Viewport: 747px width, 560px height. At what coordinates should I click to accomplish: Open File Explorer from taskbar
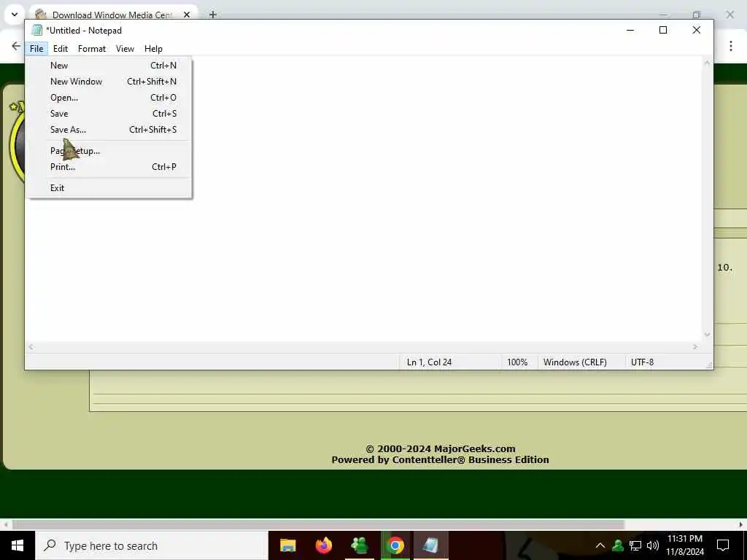287,545
